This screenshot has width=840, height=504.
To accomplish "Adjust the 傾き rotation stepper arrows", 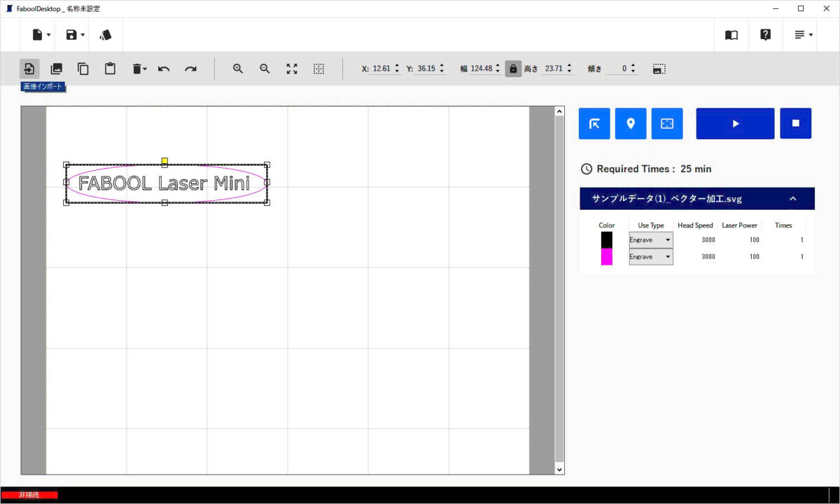I will point(633,69).
